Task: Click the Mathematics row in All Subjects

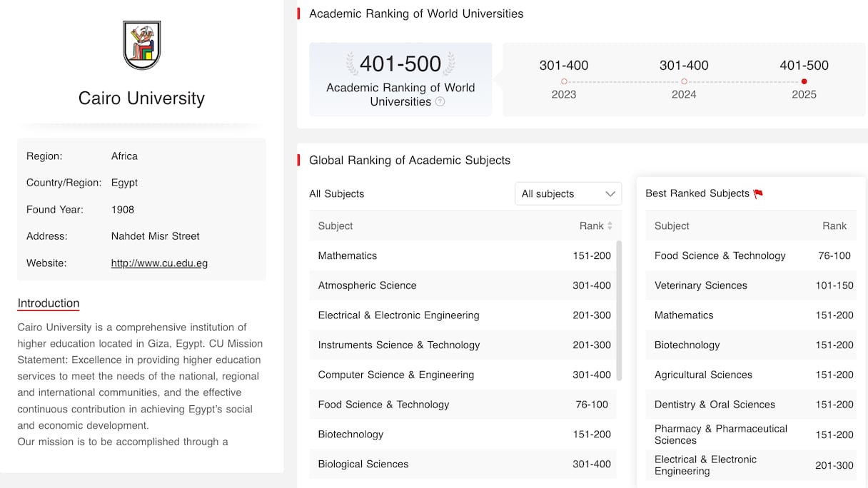Action: tap(463, 255)
